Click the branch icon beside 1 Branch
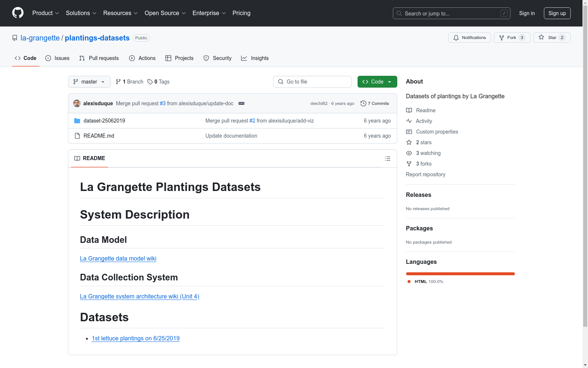588x368 pixels. 118,82
